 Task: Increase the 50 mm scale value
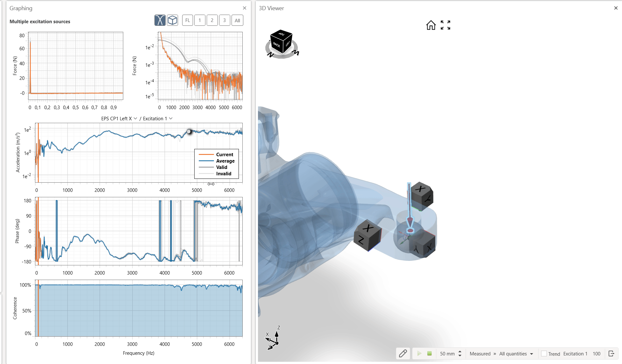(x=460, y=352)
